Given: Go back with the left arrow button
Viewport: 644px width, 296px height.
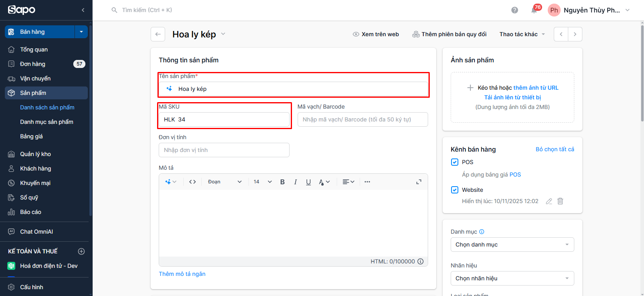Looking at the screenshot, I should coord(158,34).
